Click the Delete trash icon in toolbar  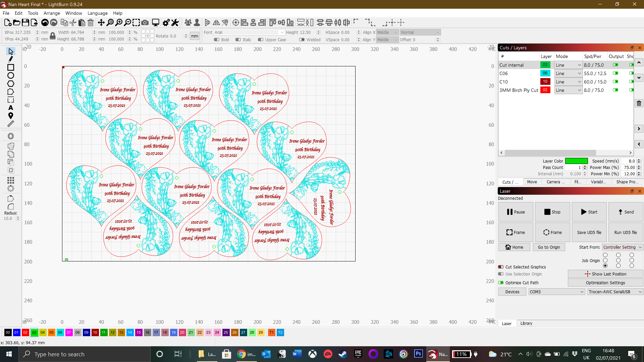click(x=91, y=22)
